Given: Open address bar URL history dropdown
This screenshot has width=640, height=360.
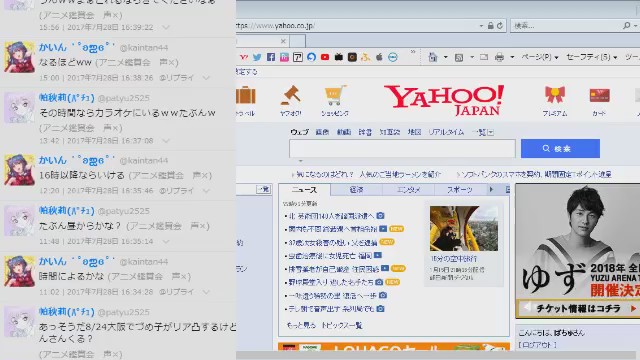Looking at the screenshot, I should click(x=481, y=26).
